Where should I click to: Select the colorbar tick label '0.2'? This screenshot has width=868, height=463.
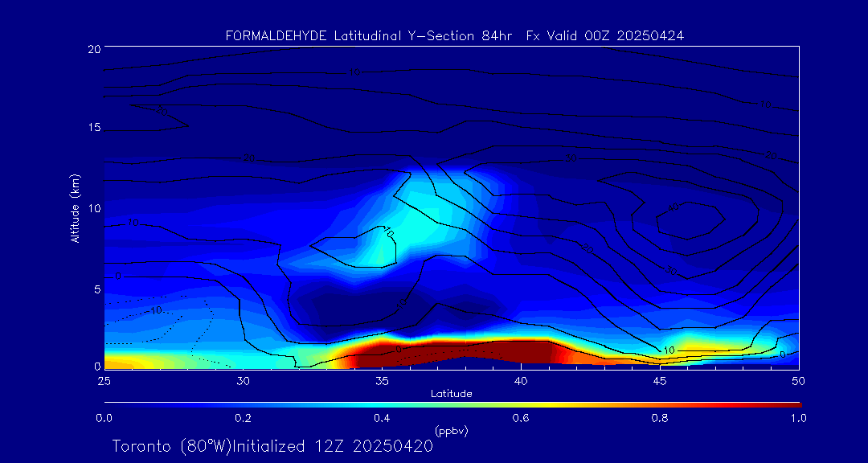243,418
